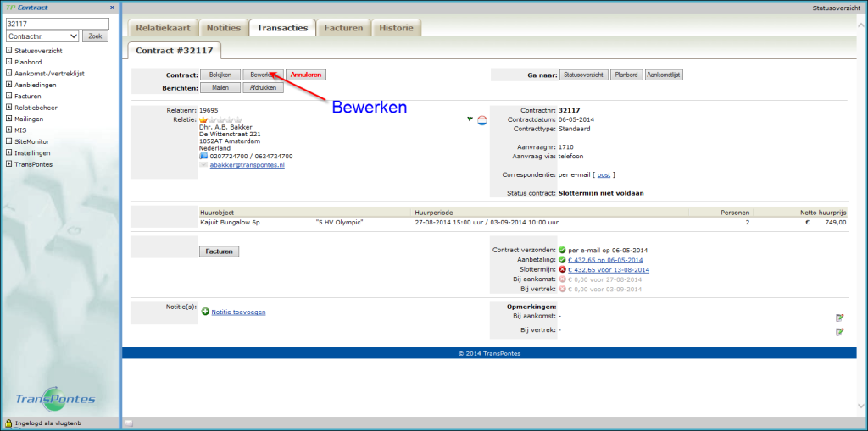Click the crown rating icon under Relatie
The image size is (868, 431).
203,119
